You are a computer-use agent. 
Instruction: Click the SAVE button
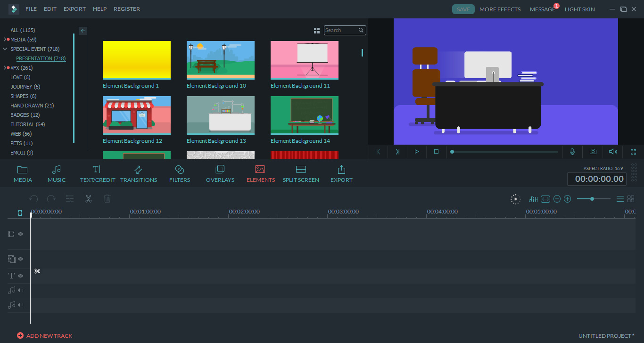point(463,9)
